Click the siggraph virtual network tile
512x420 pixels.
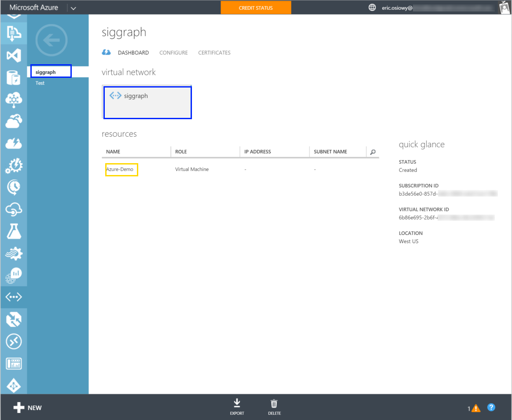147,102
